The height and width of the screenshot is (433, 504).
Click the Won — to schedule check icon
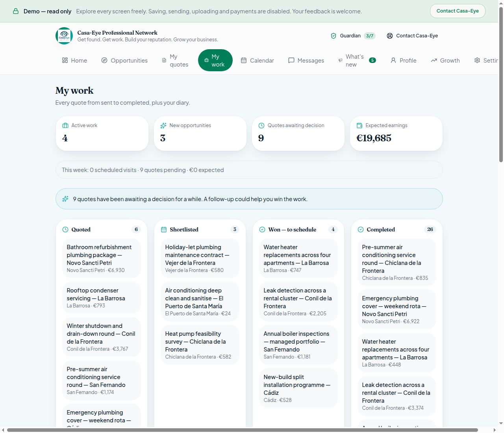click(x=262, y=229)
